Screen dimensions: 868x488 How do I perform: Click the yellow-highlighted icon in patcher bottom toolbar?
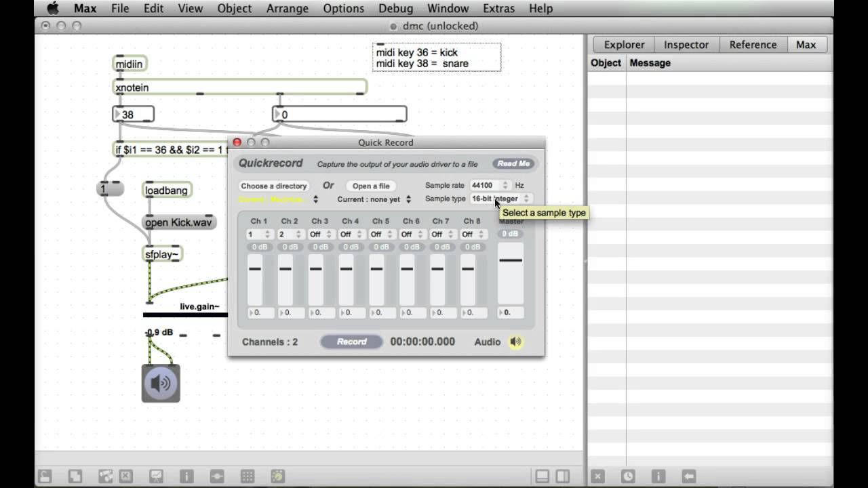pos(278,476)
